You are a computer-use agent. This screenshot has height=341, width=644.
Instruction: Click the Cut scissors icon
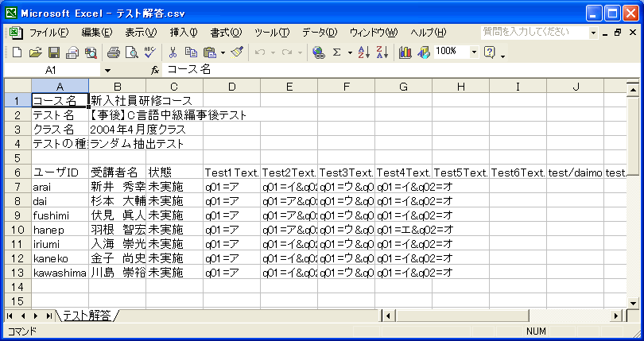click(173, 52)
